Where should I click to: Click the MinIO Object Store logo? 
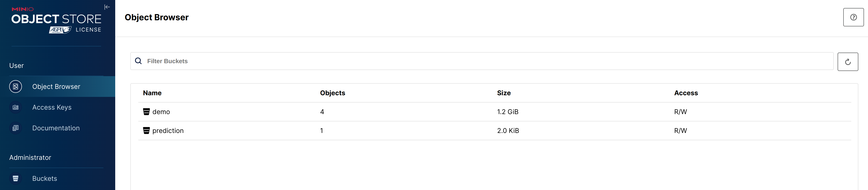(56, 19)
